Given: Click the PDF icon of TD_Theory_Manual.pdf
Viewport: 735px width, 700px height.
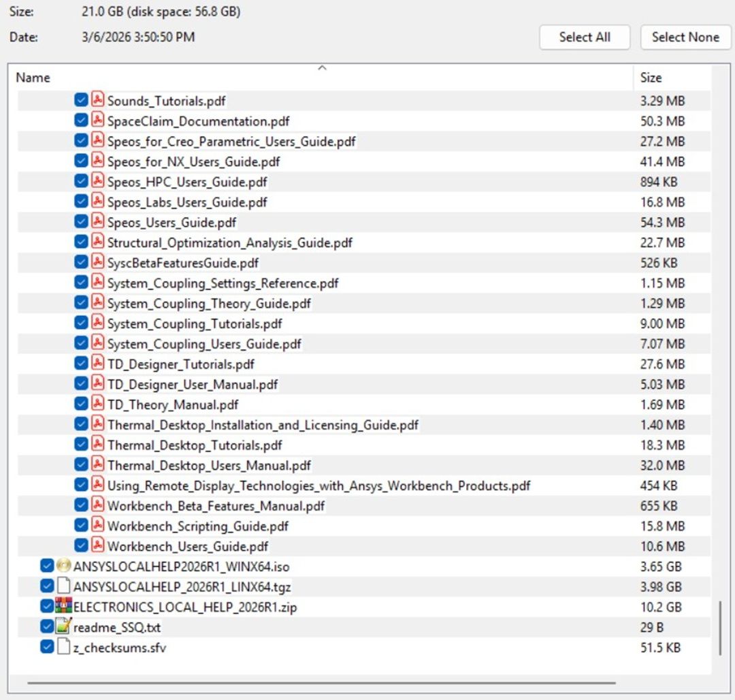Looking at the screenshot, I should point(97,403).
